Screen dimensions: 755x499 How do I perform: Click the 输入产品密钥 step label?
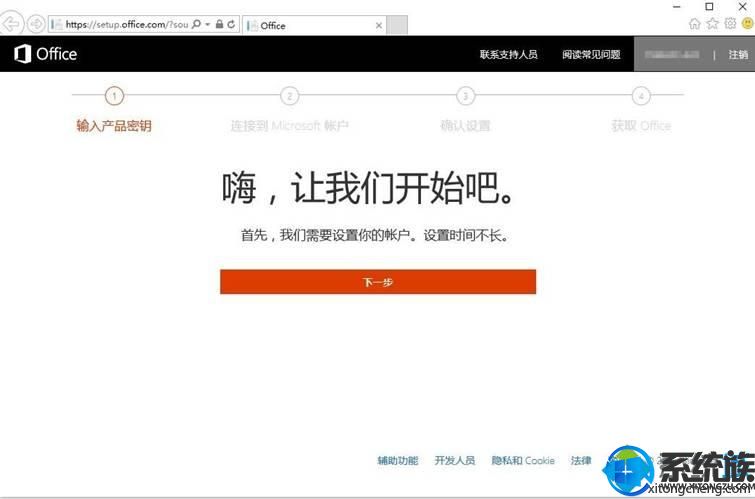[114, 126]
